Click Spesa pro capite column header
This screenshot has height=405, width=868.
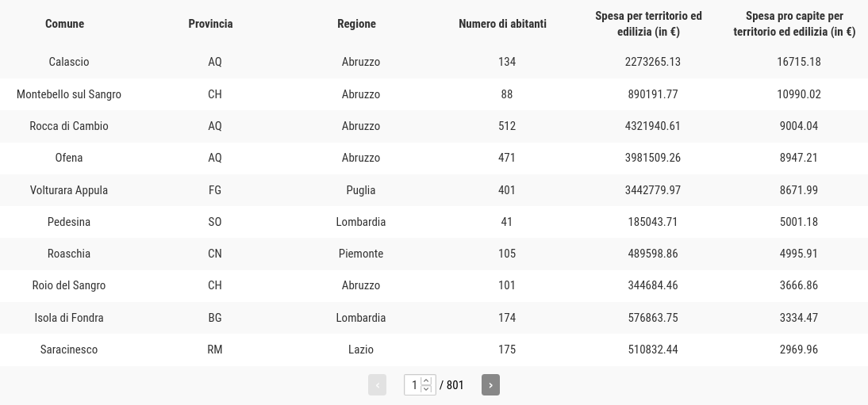click(x=794, y=24)
